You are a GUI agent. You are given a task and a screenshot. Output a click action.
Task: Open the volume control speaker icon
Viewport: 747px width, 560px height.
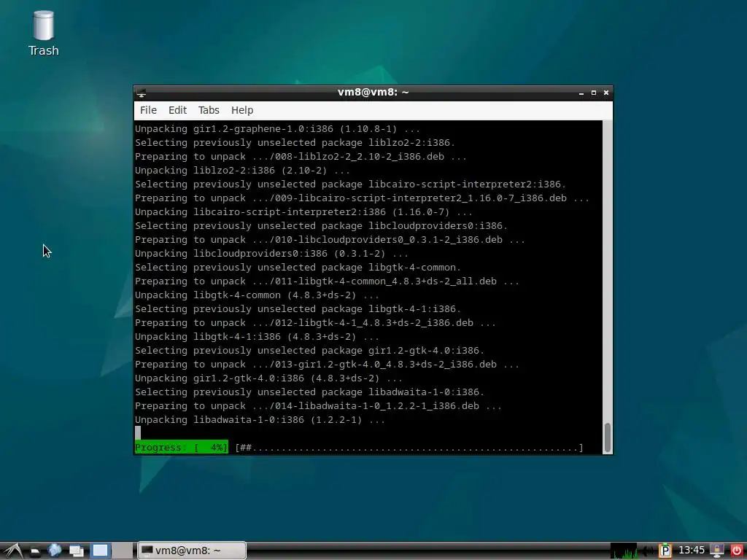point(647,551)
